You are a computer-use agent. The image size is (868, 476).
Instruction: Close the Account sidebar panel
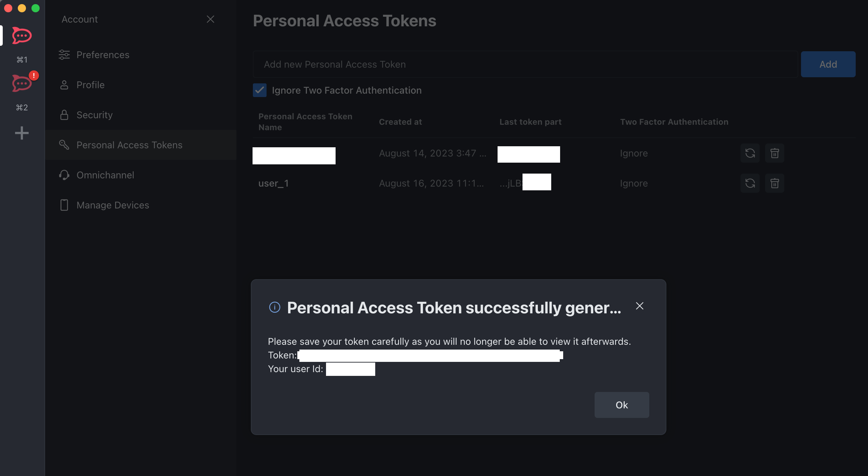click(211, 19)
